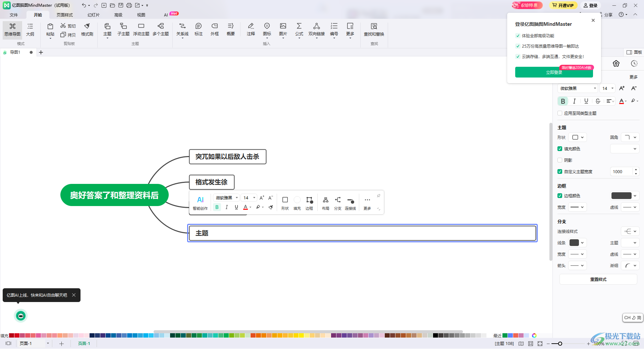This screenshot has height=349, width=644.
Task: Open the 微软雅黑 font dropdown in side panel
Action: pos(578,88)
